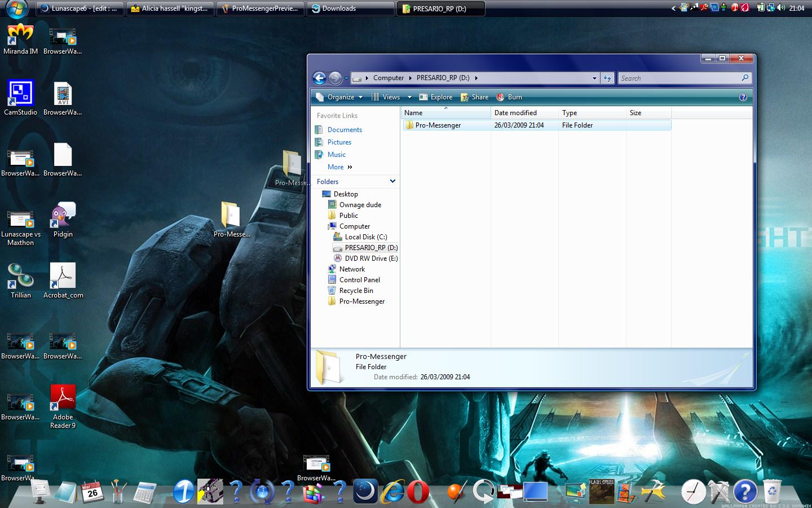Select the Adobe Reader 9 desktop icon
Screen dimensions: 812x508
tap(63, 406)
